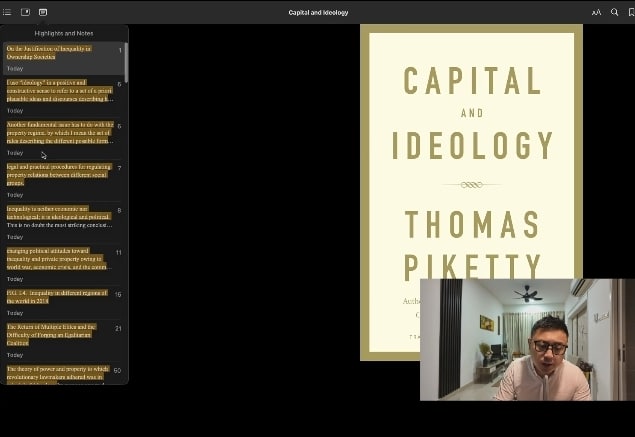Open highlight 'legal and practical procedures for regulating'
The height and width of the screenshot is (437, 635).
pyautogui.click(x=64, y=181)
